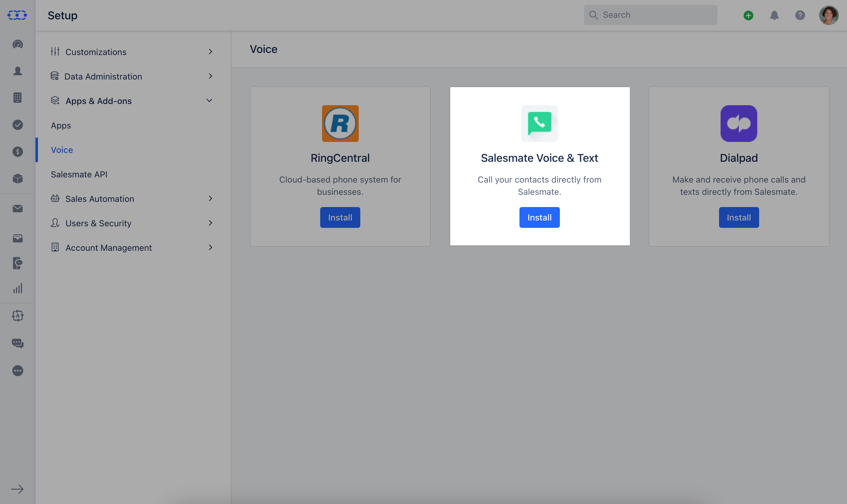The height and width of the screenshot is (504, 847).
Task: Open the Contacts person icon in sidebar
Action: (x=18, y=71)
